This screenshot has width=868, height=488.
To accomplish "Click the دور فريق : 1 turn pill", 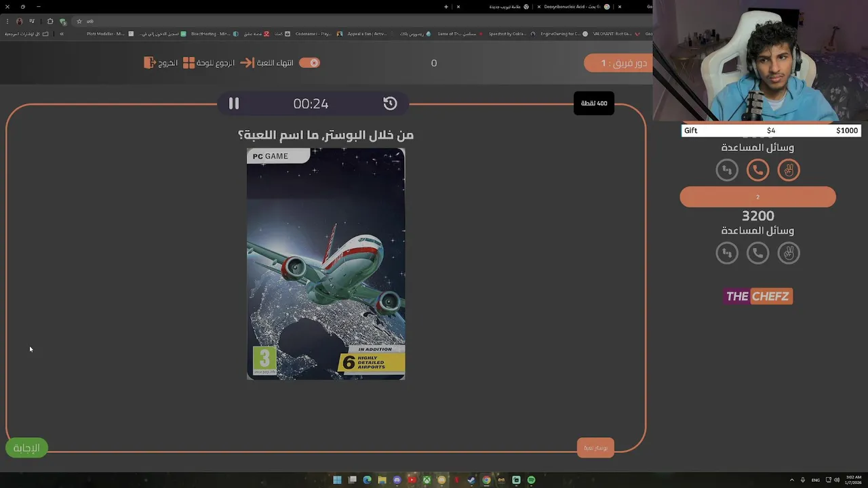I will click(x=617, y=63).
